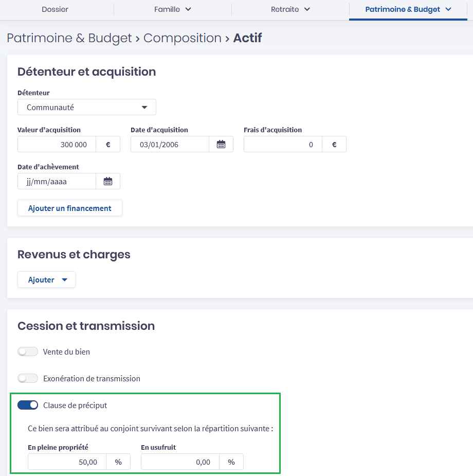Open the calendar picker for Date d'acquisition
The image size is (473, 476).
click(221, 145)
